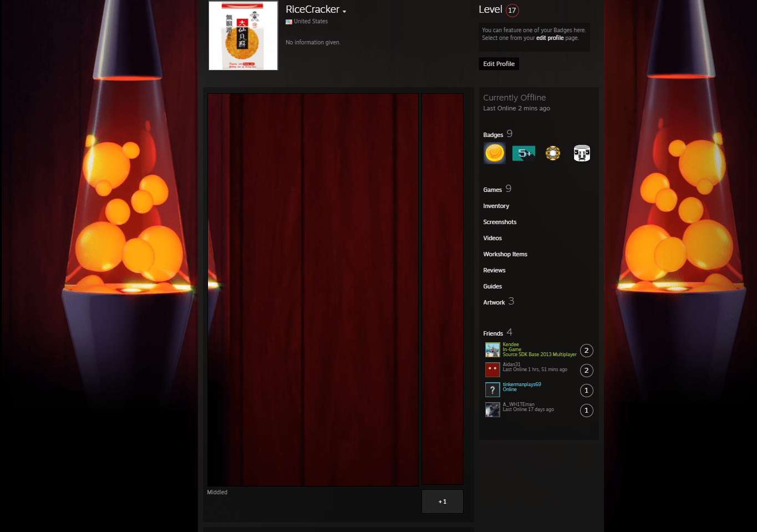Screen dimensions: 757x532
Task: Click the tinkermanplays69 friend name
Action: (x=522, y=384)
